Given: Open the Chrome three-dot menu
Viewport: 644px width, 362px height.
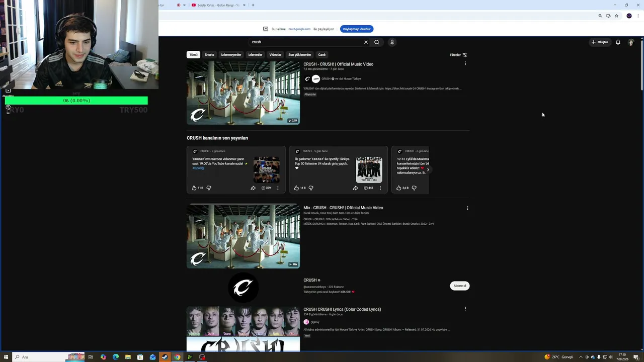Looking at the screenshot, I should (x=638, y=16).
